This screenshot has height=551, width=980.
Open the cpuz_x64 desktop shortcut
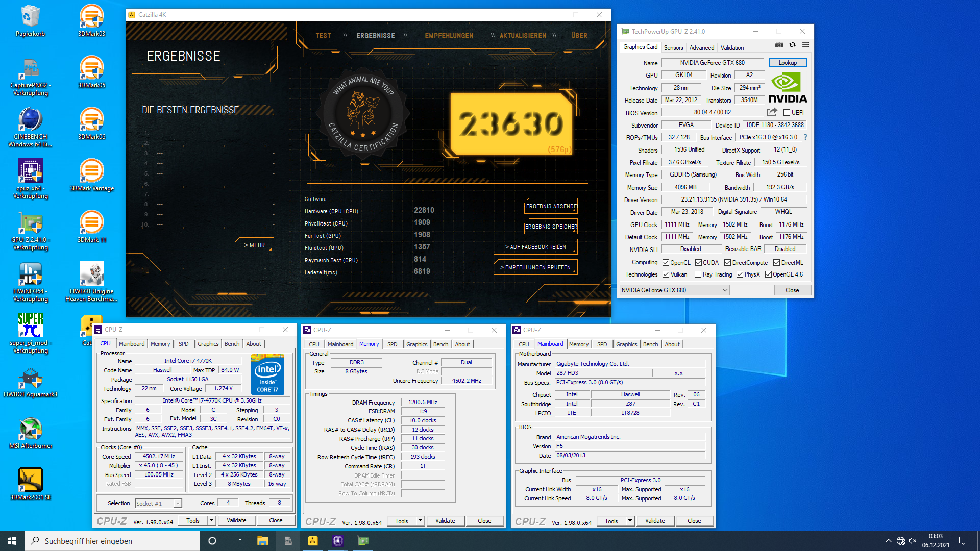(30, 179)
